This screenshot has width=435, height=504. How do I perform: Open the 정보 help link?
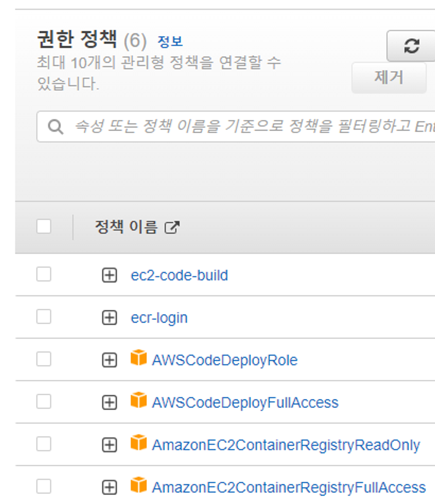coord(171,40)
